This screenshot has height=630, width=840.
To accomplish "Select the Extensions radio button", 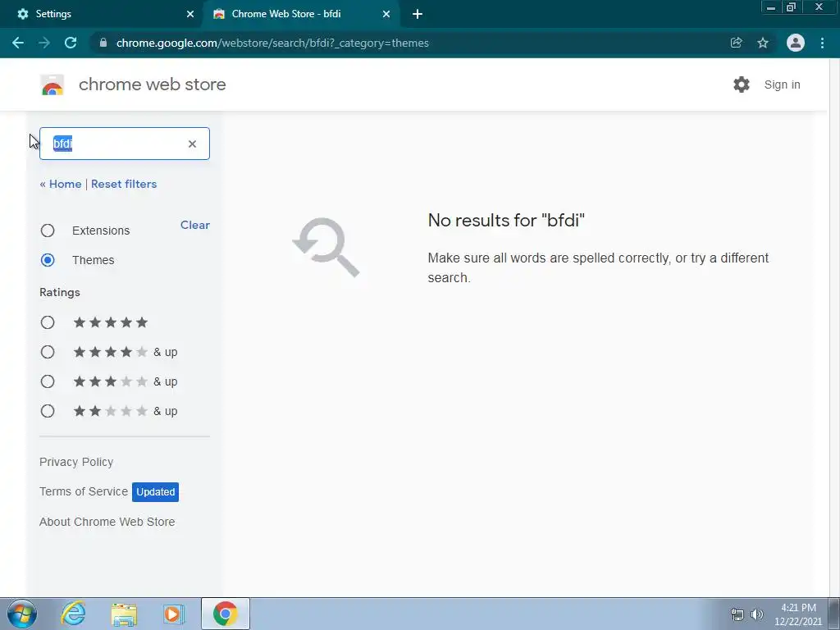I will [x=48, y=231].
